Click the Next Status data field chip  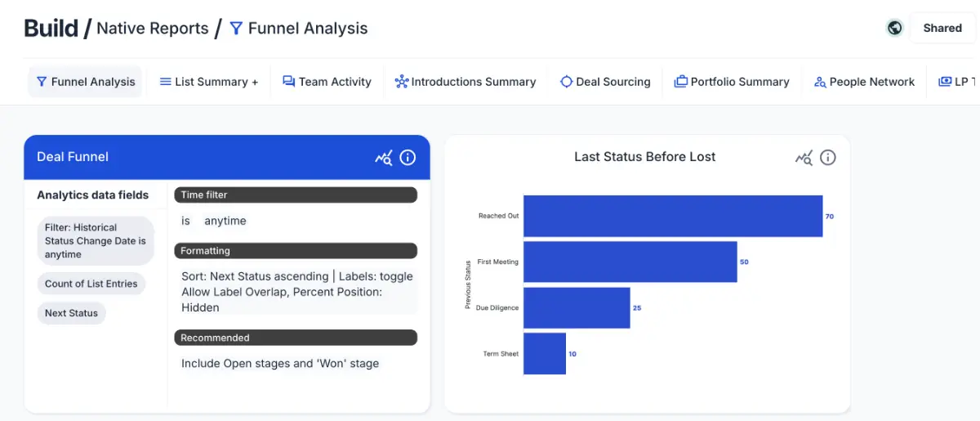pos(71,313)
